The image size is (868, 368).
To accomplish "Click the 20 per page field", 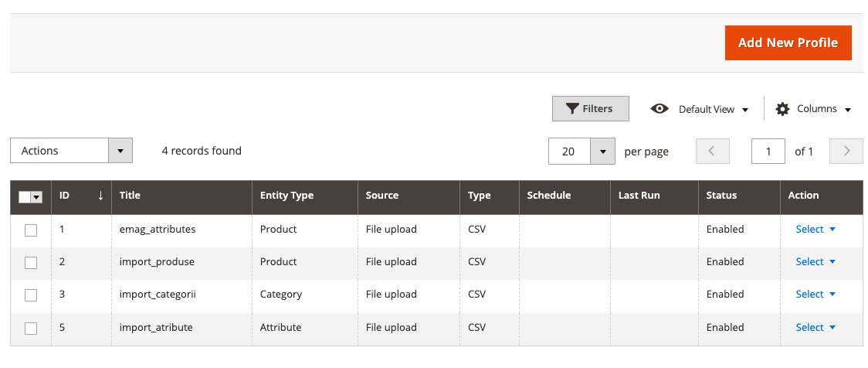I will (569, 152).
